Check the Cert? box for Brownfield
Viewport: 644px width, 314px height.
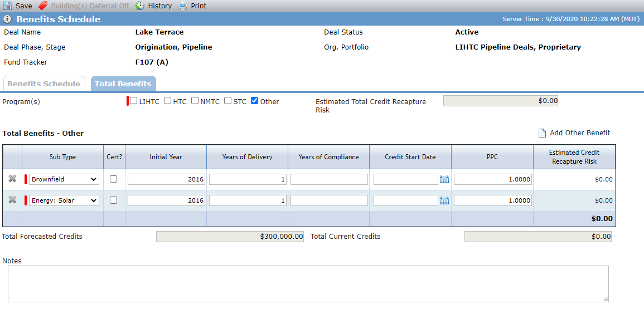pyautogui.click(x=114, y=179)
